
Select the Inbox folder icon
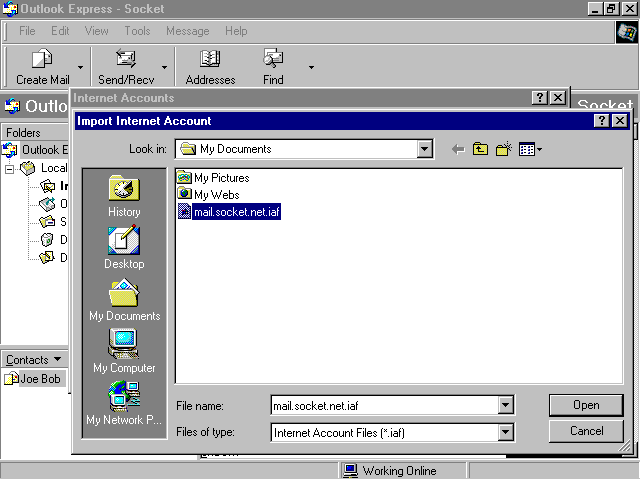click(48, 186)
